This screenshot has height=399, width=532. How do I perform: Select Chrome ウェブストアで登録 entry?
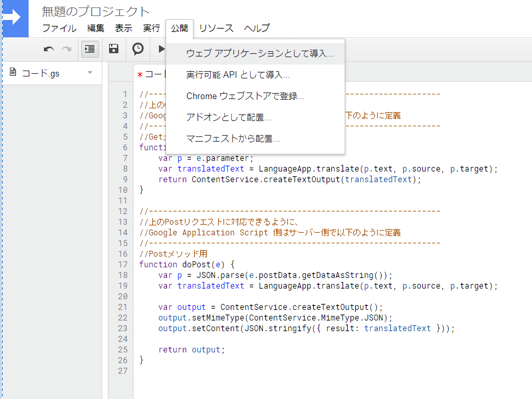245,96
